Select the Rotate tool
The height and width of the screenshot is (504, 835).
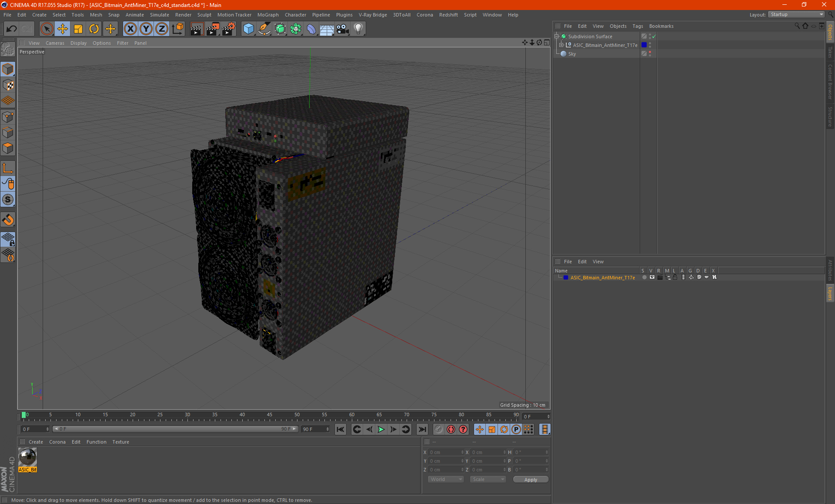point(94,29)
